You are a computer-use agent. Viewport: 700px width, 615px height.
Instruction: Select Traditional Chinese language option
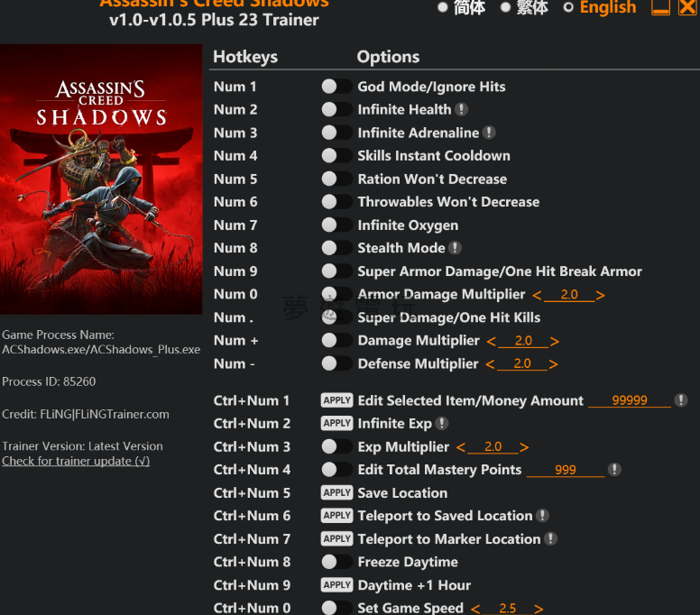coord(505,7)
